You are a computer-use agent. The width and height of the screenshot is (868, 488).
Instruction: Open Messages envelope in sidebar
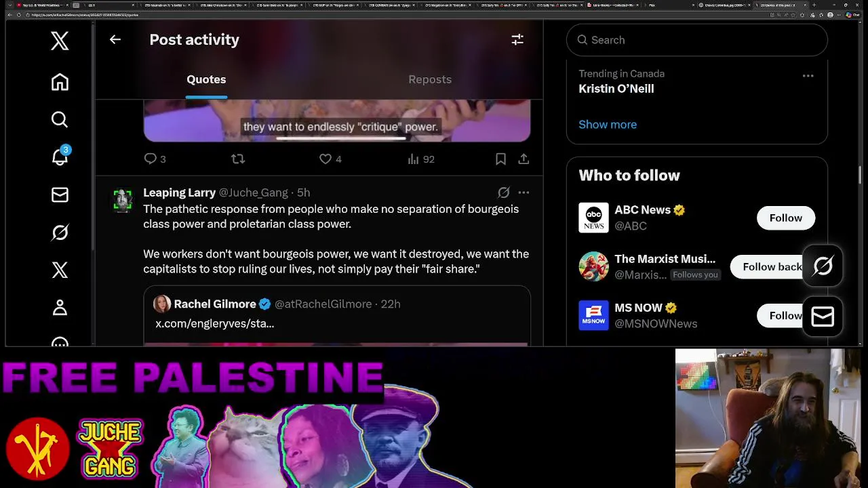[x=60, y=195]
